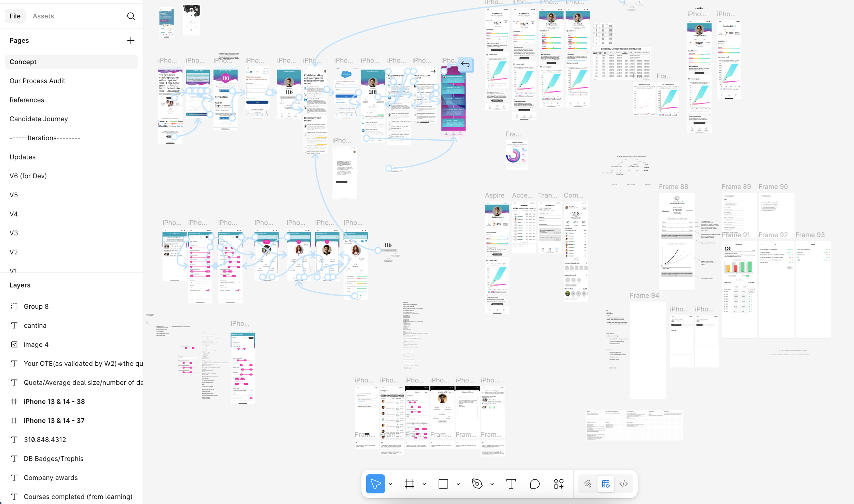Expand shape tools dropdown arrow
This screenshot has height=504, width=854.
[x=458, y=484]
